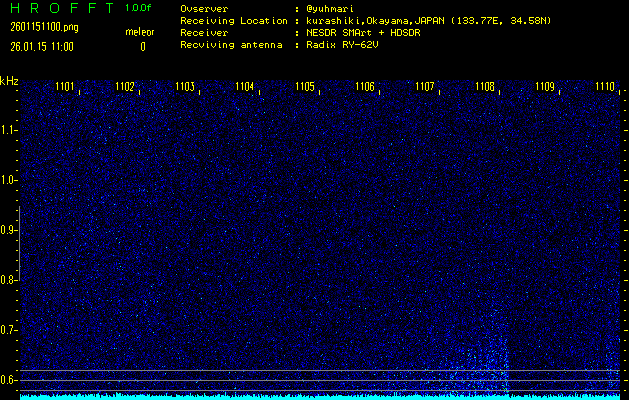Click the 1110 time marker
This screenshot has height=400, width=629.
605,87
